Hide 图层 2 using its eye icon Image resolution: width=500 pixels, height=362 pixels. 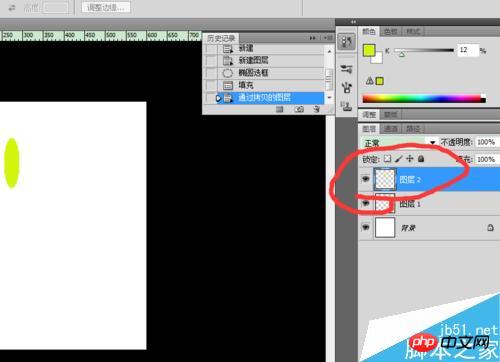tap(366, 179)
